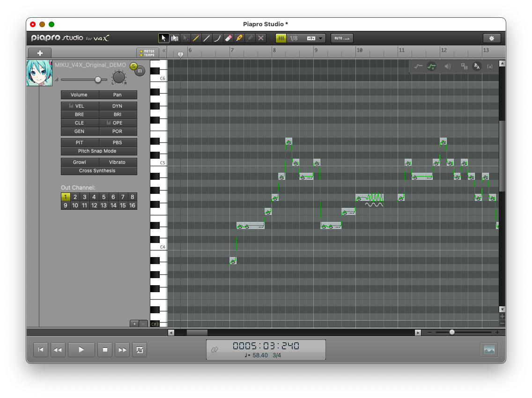Viewport: 532px width, 398px height.
Task: Go to the start of the song
Action: click(x=41, y=350)
